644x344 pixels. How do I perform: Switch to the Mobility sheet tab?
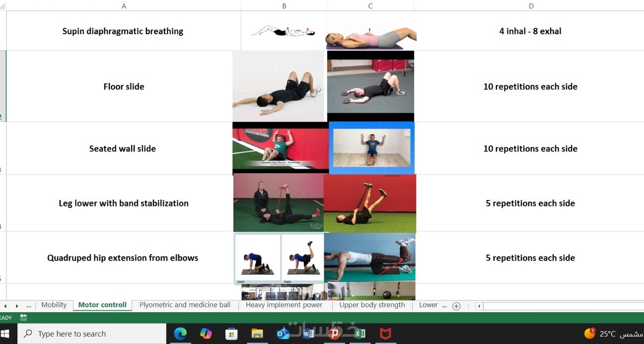(54, 305)
